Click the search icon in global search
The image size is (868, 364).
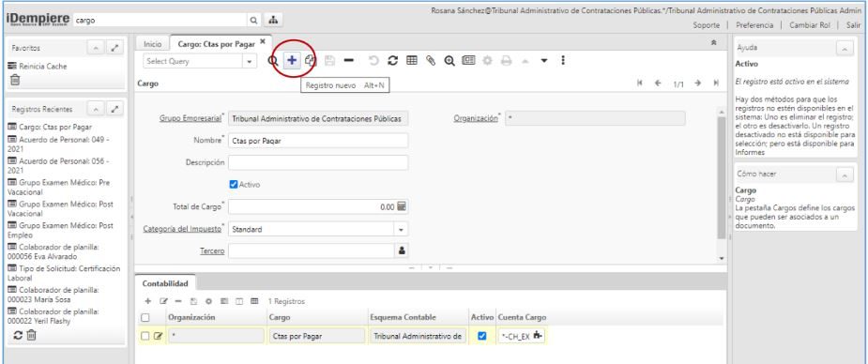[253, 20]
